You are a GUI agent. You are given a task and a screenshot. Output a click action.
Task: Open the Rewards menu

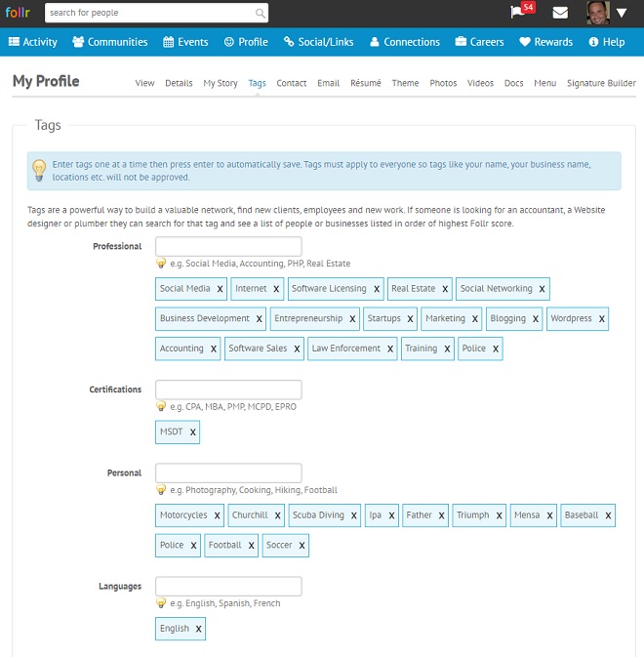(545, 42)
